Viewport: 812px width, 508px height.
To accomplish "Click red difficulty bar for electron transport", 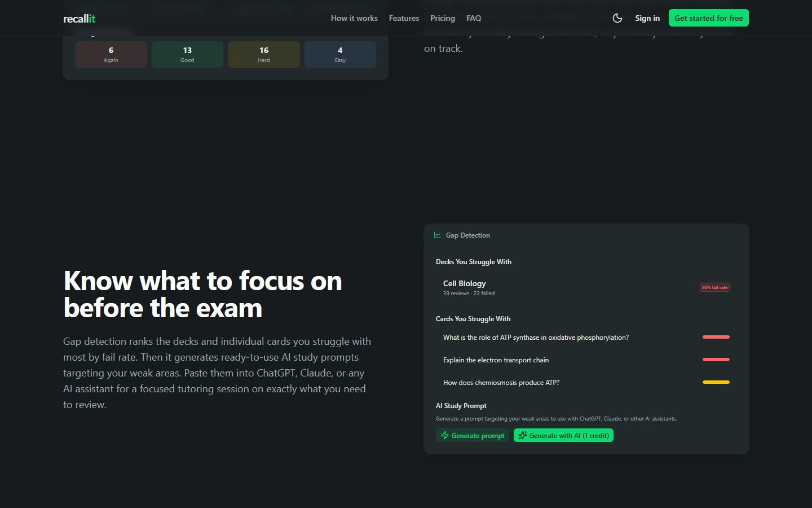I will (x=716, y=360).
